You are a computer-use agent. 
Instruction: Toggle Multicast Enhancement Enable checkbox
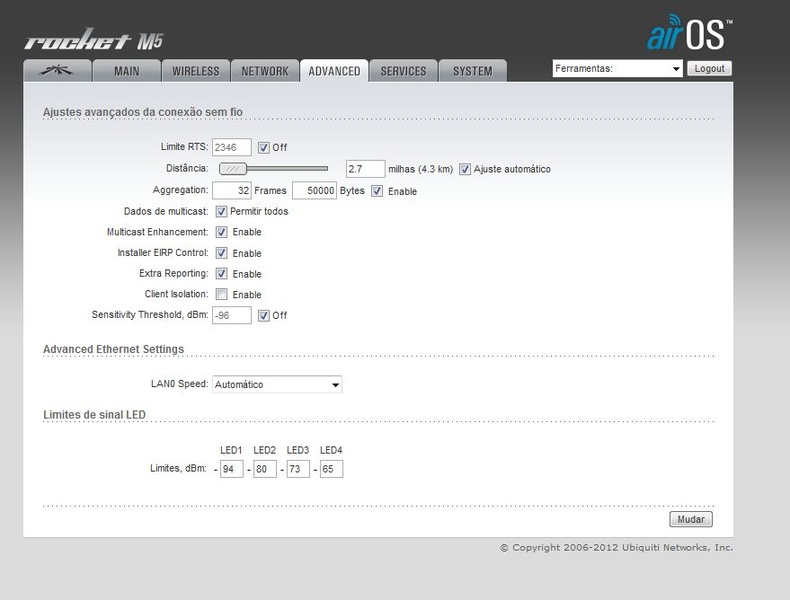pos(221,232)
